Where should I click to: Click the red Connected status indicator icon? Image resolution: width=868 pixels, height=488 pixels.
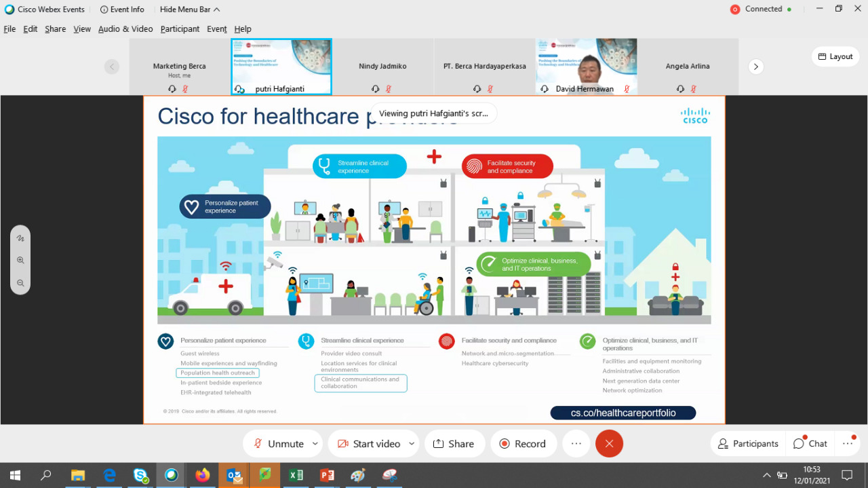[735, 10]
